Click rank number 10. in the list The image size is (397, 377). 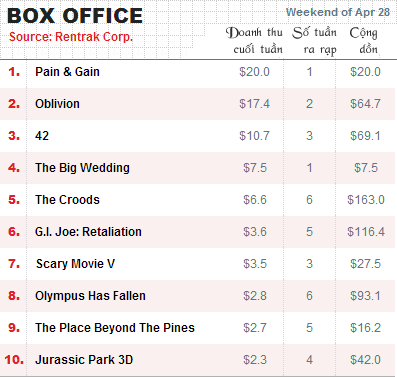14,360
